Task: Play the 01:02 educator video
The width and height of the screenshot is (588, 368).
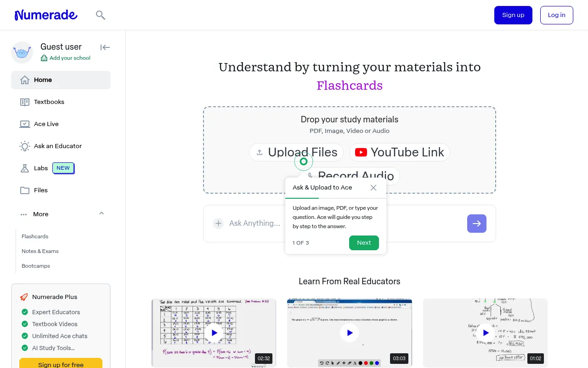Action: click(486, 333)
